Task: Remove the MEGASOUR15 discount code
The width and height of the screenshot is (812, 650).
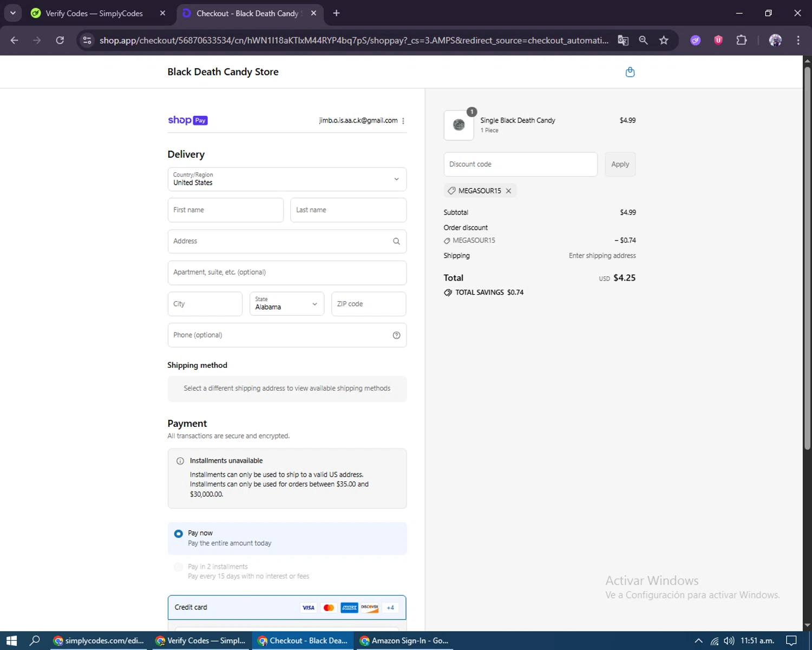Action: coord(508,191)
